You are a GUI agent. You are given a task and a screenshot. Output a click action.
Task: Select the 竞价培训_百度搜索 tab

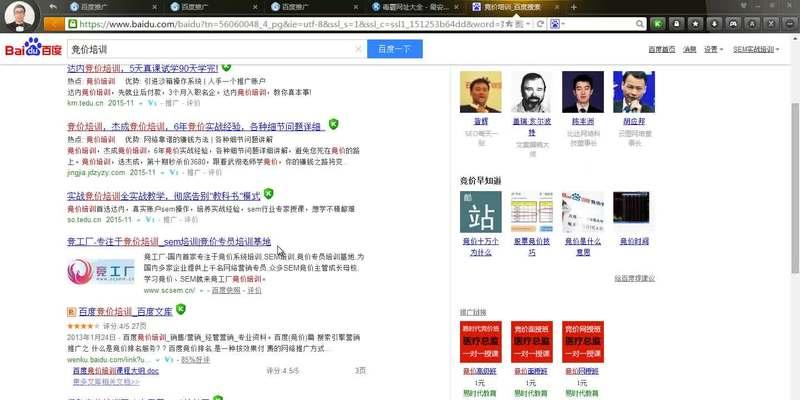pyautogui.click(x=515, y=7)
